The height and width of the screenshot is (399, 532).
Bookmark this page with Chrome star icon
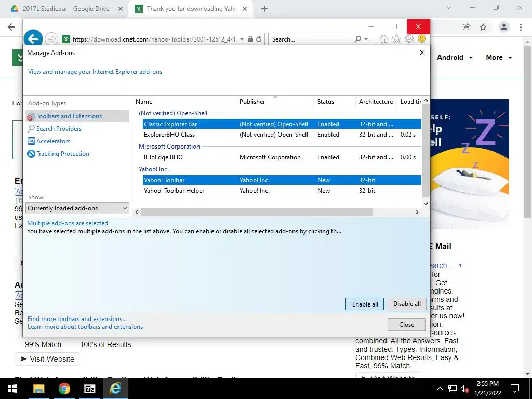pos(484,27)
